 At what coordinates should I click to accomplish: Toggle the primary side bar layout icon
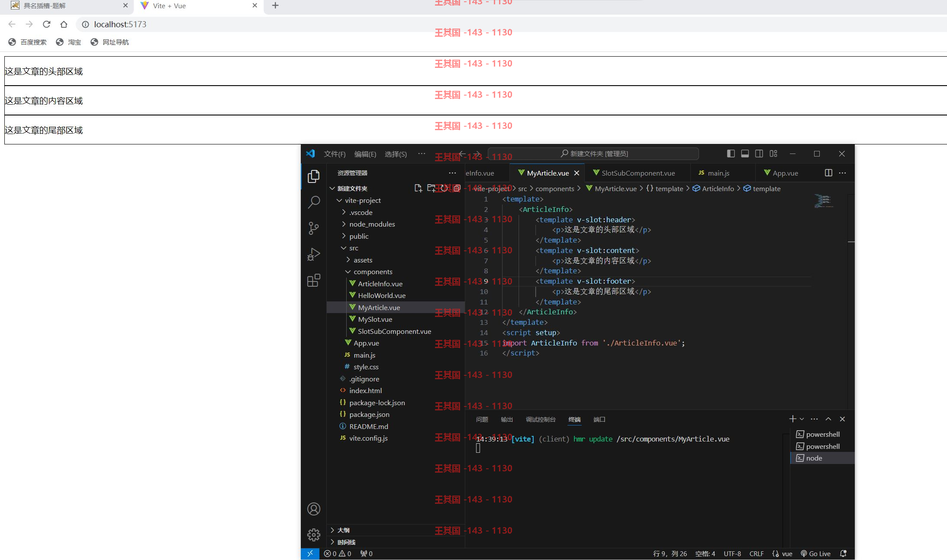(731, 154)
